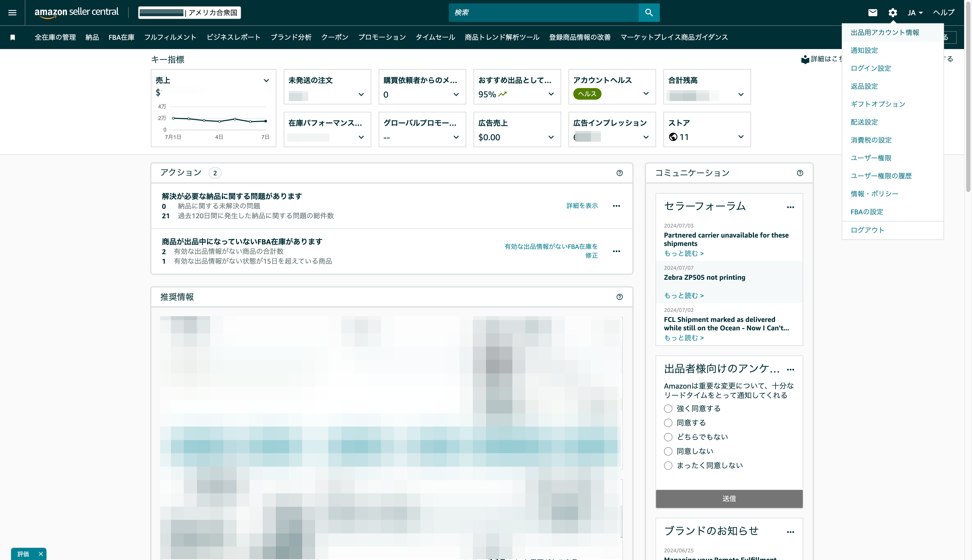Open the JA language dropdown
972x560 pixels.
coord(915,13)
